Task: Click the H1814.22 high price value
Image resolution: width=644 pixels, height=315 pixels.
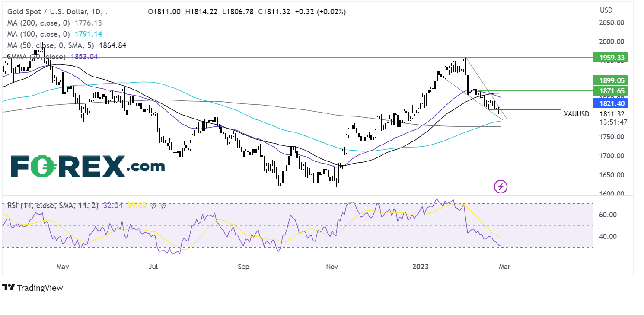Action: (x=202, y=12)
